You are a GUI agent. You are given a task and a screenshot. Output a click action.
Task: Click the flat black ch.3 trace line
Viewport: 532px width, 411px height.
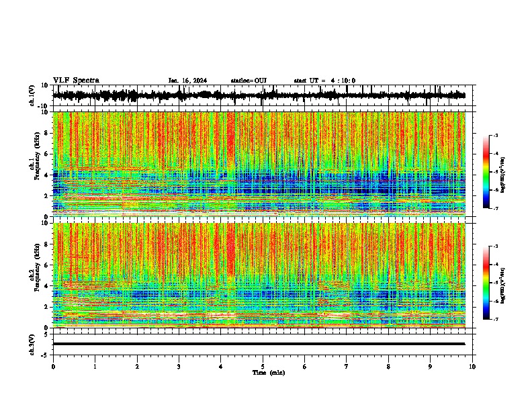click(259, 344)
